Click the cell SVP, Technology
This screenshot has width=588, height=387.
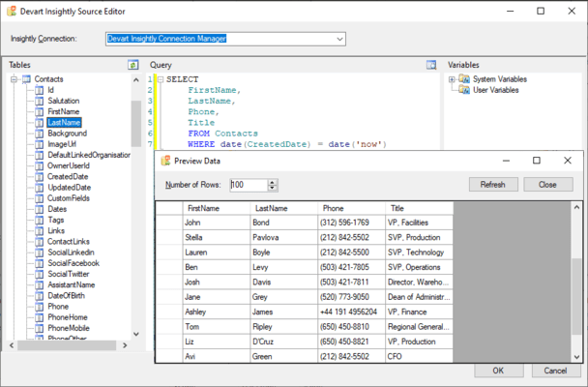420,253
